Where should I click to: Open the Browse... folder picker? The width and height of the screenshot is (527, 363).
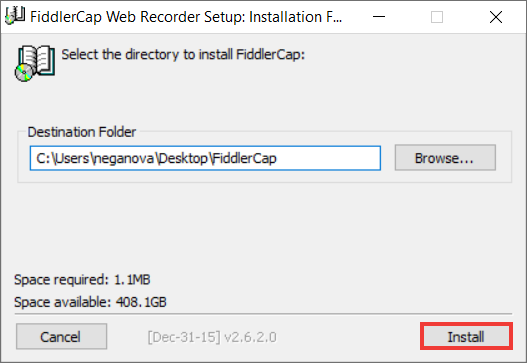(445, 158)
